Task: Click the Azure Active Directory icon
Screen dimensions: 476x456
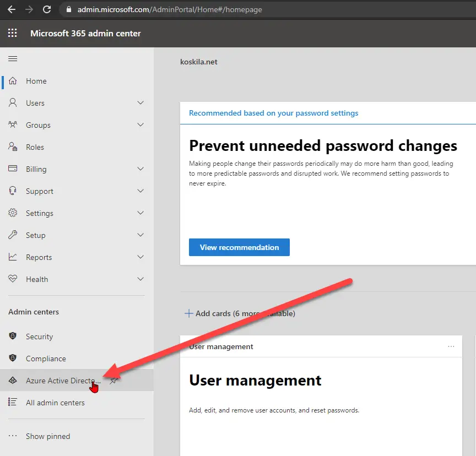Action: 13,381
